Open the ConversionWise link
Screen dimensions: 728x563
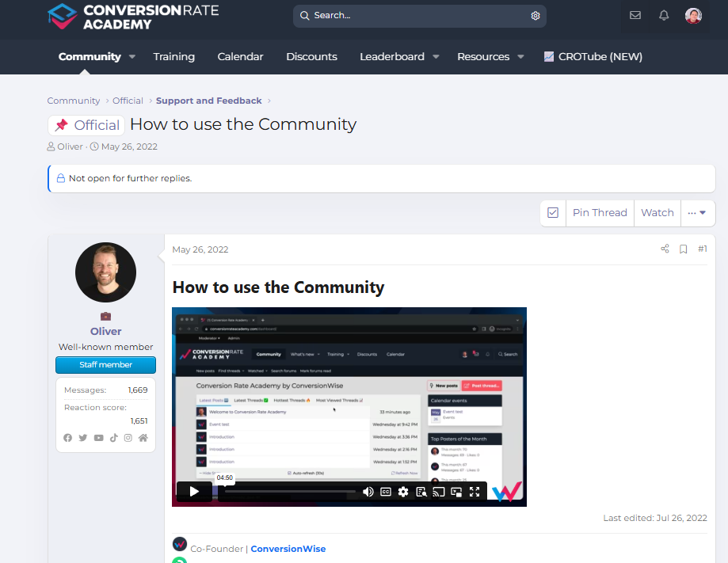[x=288, y=549]
